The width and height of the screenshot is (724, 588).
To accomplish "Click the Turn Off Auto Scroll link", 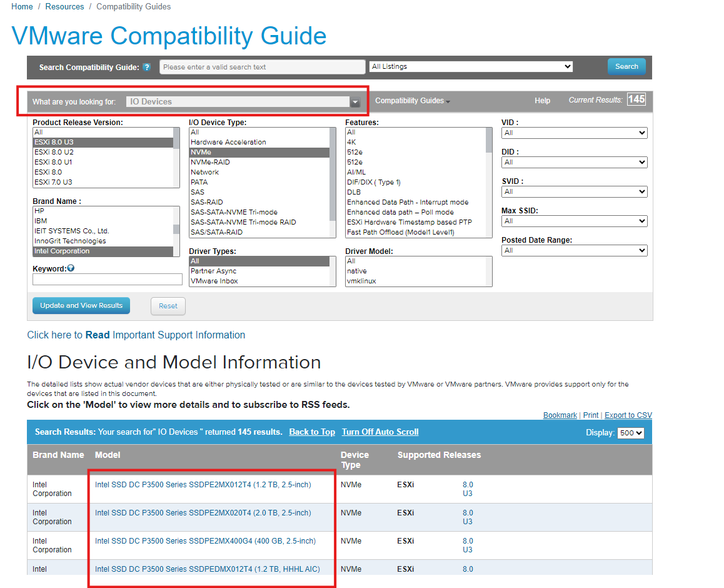I will (x=380, y=432).
